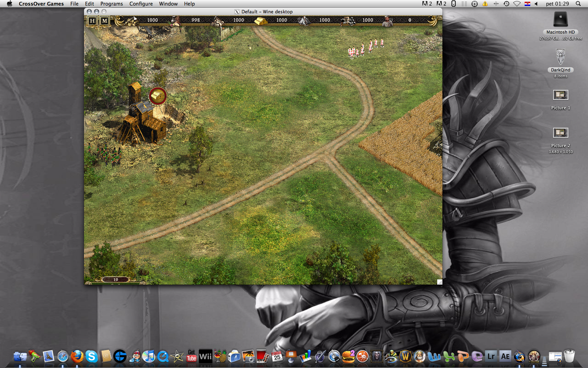
Task: Click the food count value 998
Action: tap(196, 20)
